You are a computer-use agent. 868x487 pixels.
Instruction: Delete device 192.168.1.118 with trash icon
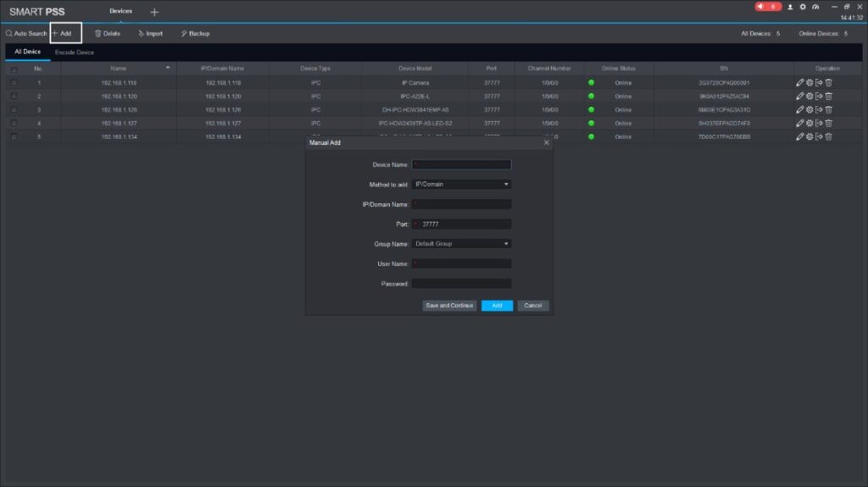click(x=829, y=82)
